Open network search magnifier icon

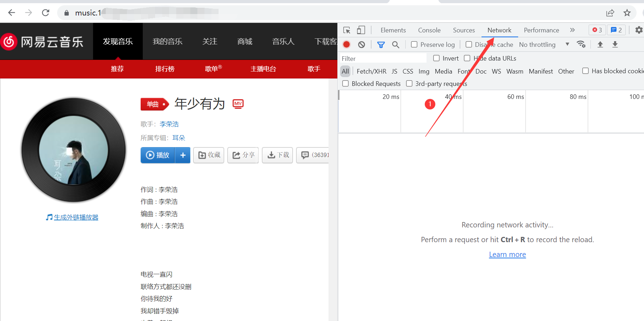tap(396, 45)
